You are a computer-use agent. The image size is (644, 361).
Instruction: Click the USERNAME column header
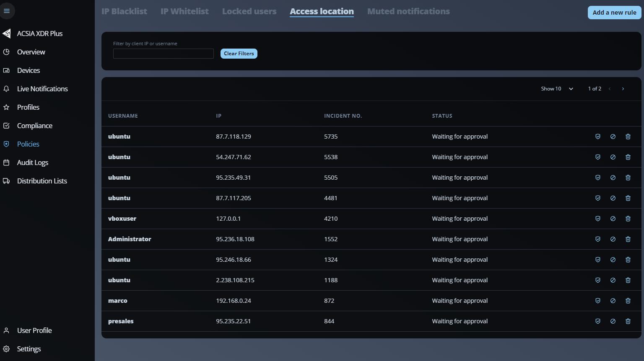pyautogui.click(x=123, y=116)
